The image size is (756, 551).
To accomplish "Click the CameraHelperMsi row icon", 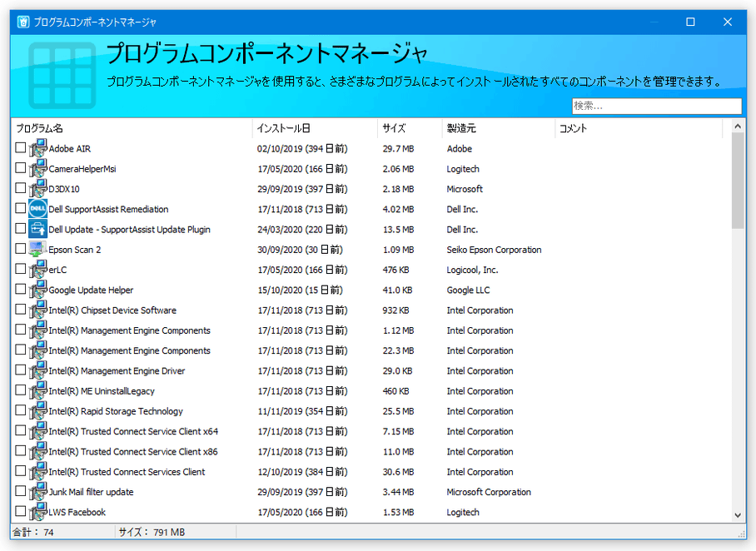I will pyautogui.click(x=37, y=169).
